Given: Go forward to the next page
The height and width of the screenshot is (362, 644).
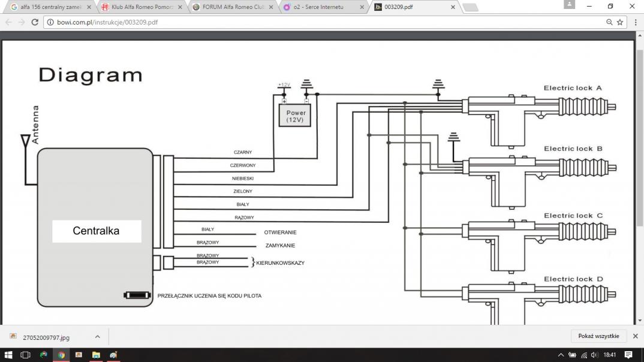Looking at the screenshot, I should pos(22,22).
